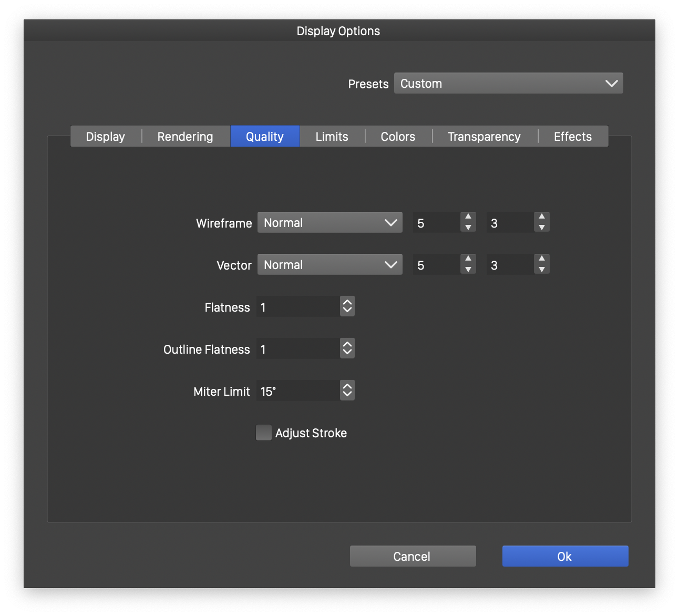Screen dimensions: 679x616
Task: Switch to the Rendering tab
Action: coord(185,137)
